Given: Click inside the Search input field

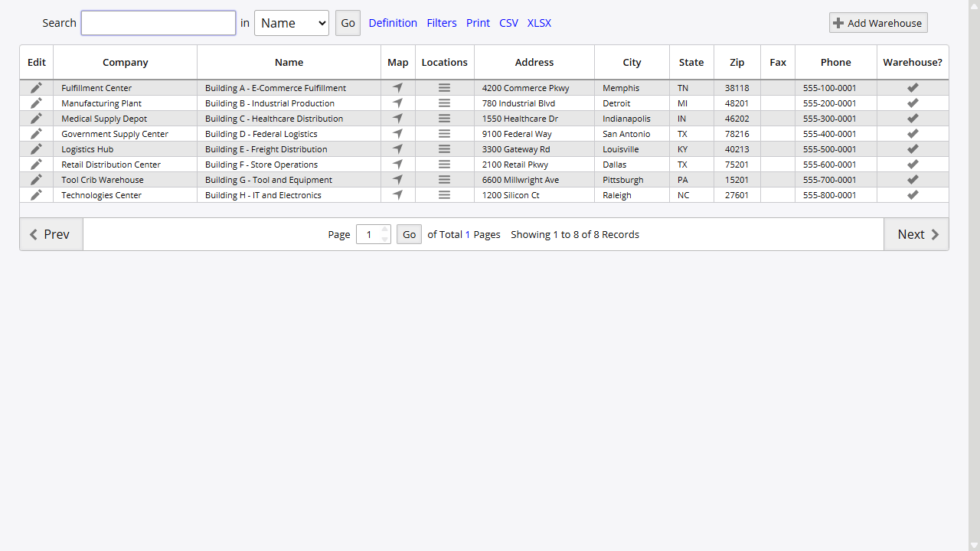Looking at the screenshot, I should point(158,23).
